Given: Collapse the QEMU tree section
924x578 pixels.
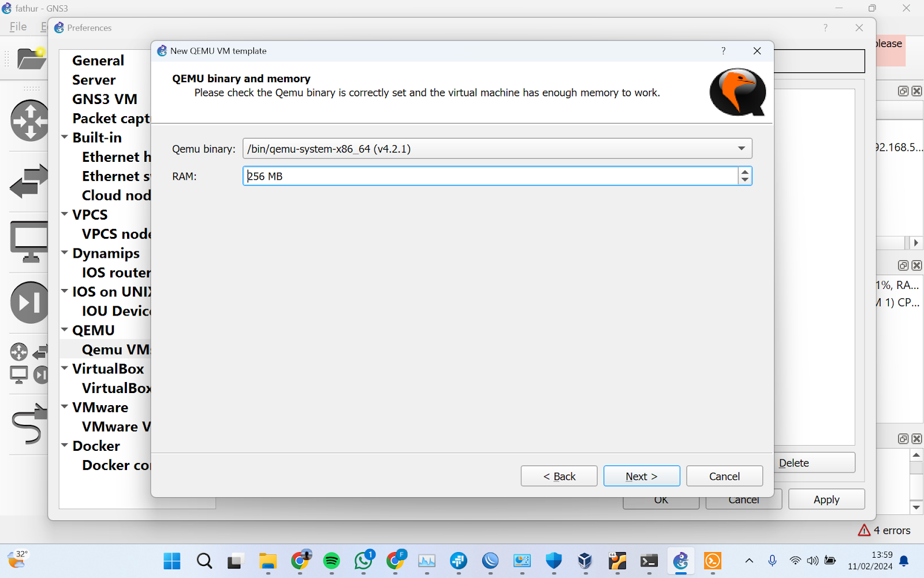Looking at the screenshot, I should [65, 330].
